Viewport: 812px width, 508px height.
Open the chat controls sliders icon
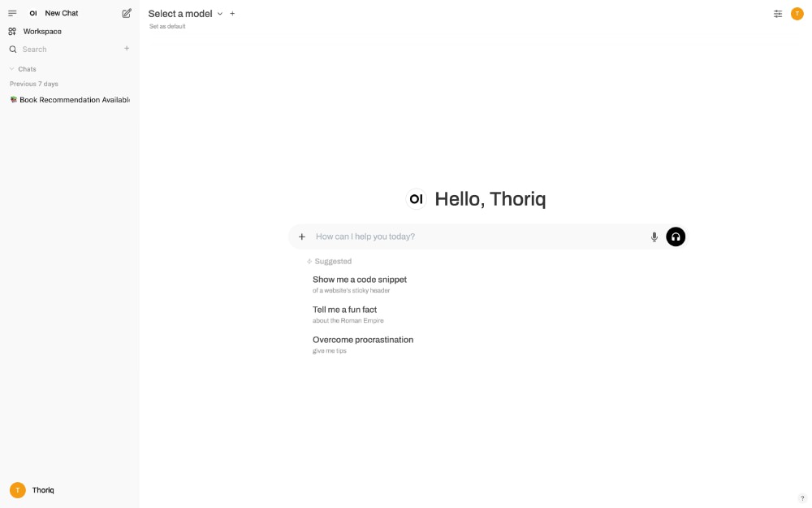[777, 14]
